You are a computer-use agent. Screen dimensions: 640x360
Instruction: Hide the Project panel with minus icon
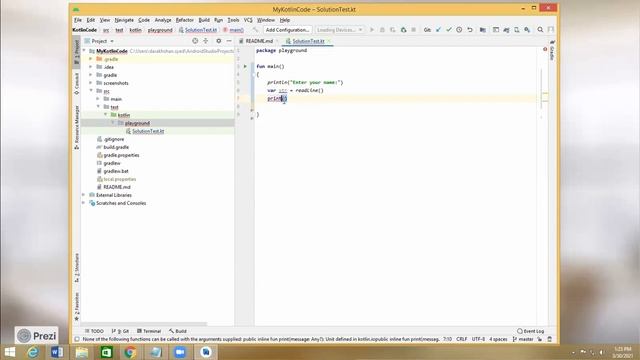tap(229, 41)
